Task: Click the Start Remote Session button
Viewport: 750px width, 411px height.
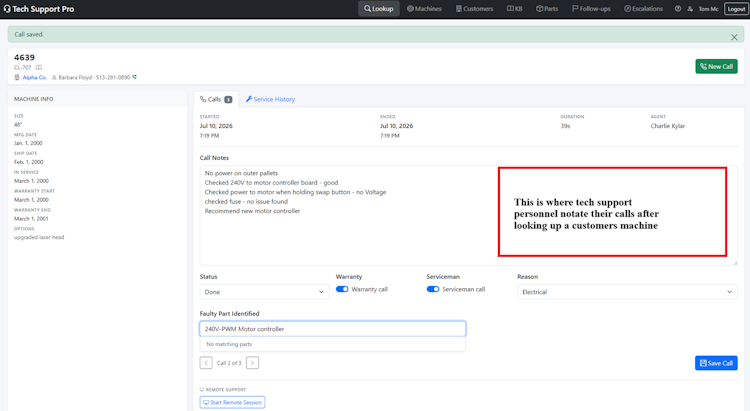Action: coord(232,402)
